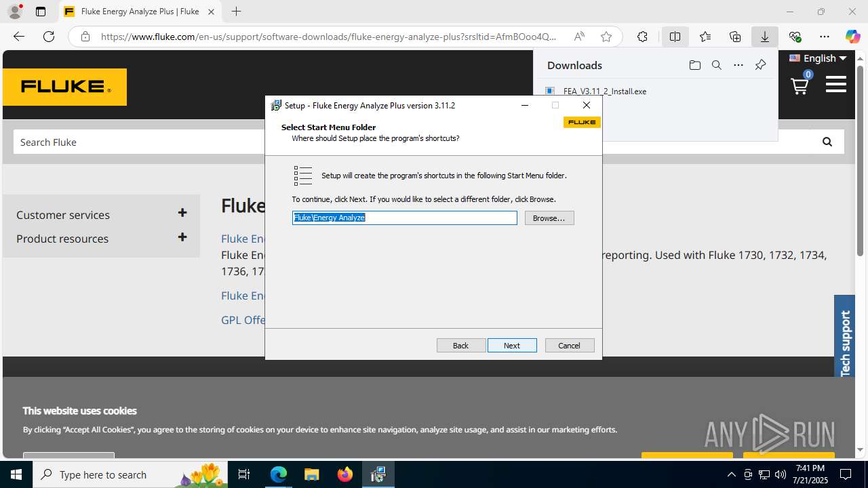
Task: Open the taskbar clock and date
Action: 811,474
